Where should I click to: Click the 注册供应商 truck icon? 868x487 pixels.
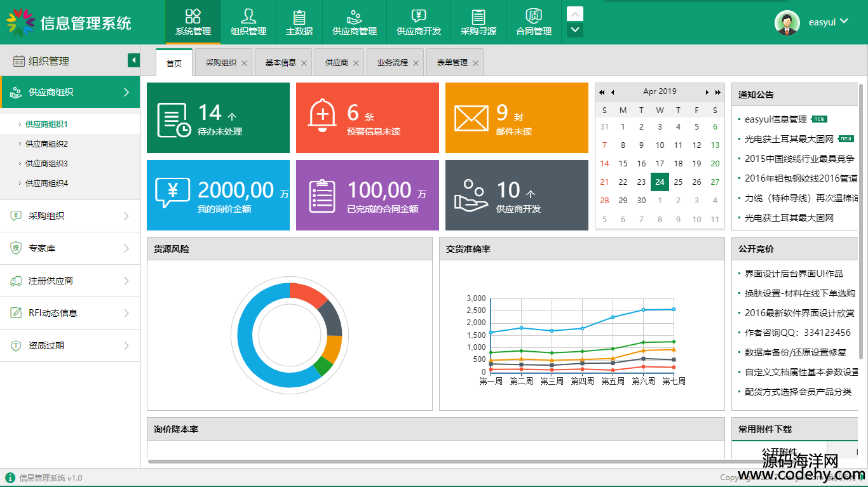click(x=17, y=281)
